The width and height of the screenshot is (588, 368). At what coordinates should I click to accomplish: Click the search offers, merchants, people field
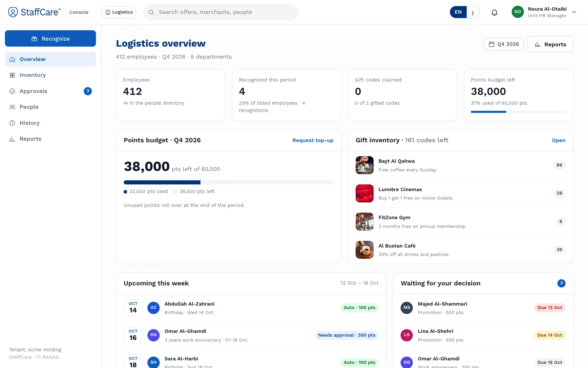(220, 12)
